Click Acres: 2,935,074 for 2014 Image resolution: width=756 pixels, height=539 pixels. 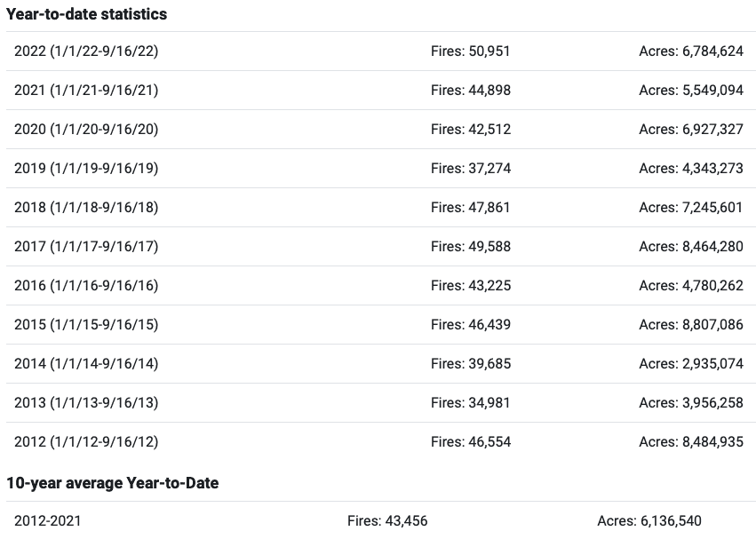point(691,363)
